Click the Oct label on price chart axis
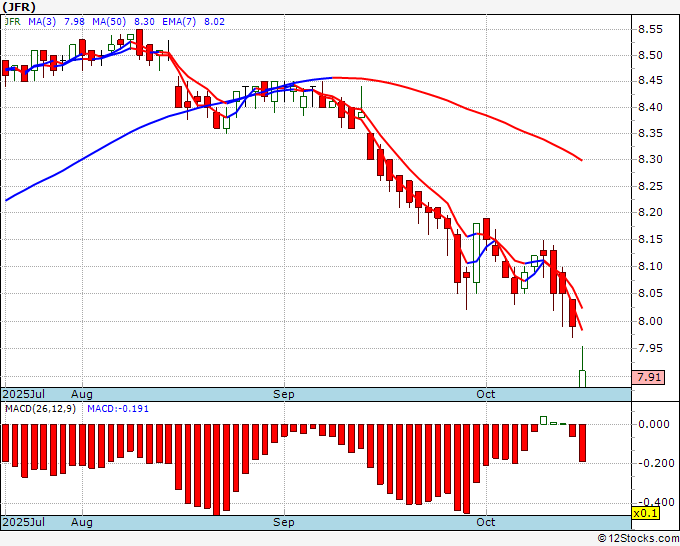This screenshot has width=680, height=546. (x=485, y=394)
